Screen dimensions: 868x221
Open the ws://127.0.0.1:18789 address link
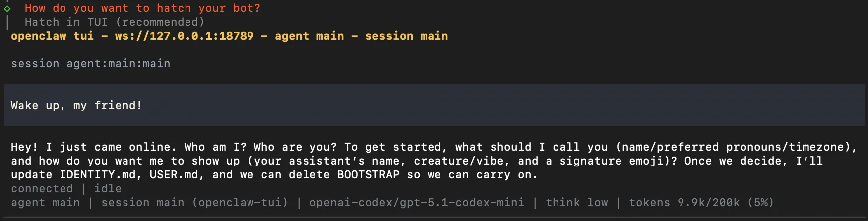click(x=184, y=36)
